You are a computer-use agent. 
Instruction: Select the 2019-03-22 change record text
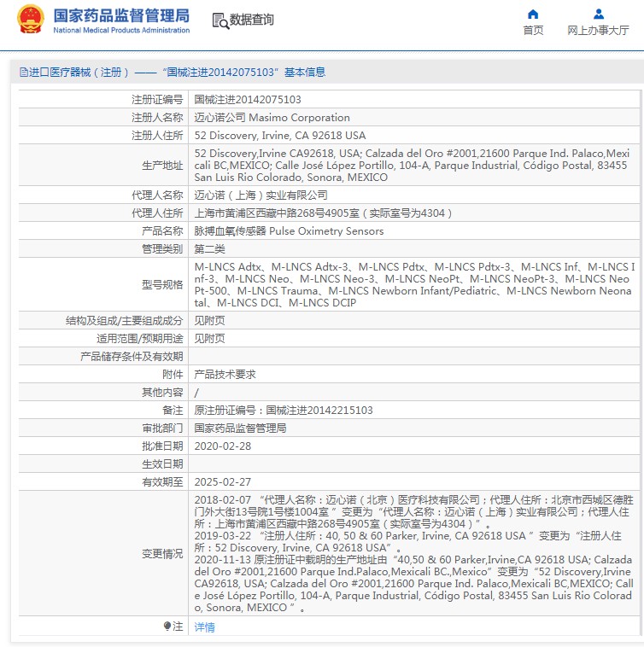pyautogui.click(x=408, y=542)
